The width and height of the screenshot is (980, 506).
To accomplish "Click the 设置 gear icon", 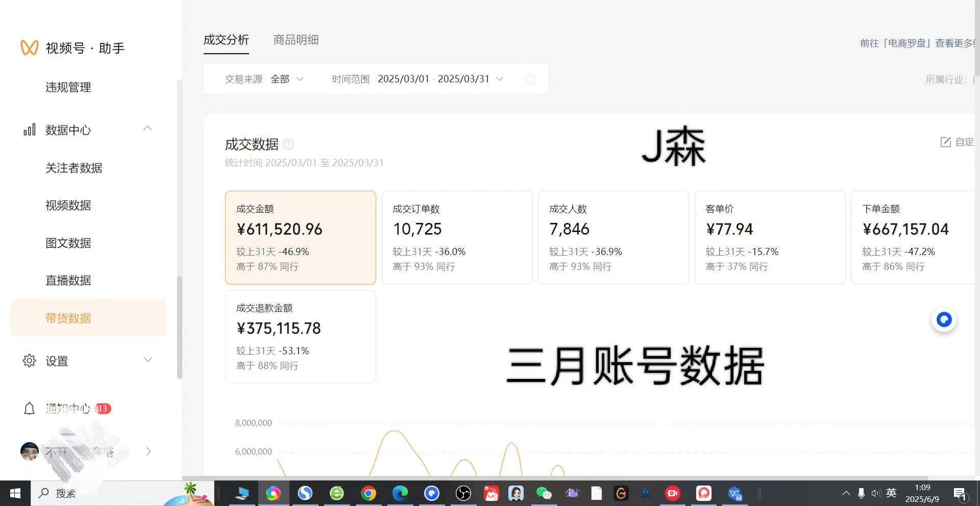I will [x=29, y=361].
